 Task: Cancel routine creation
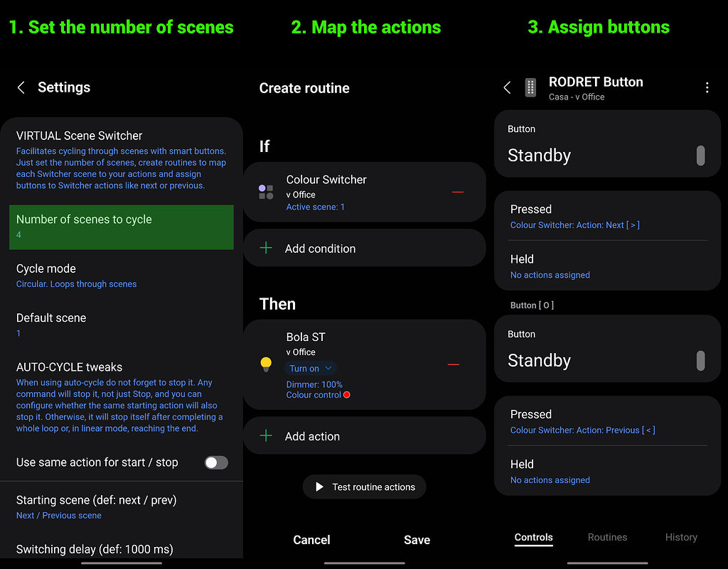point(311,540)
